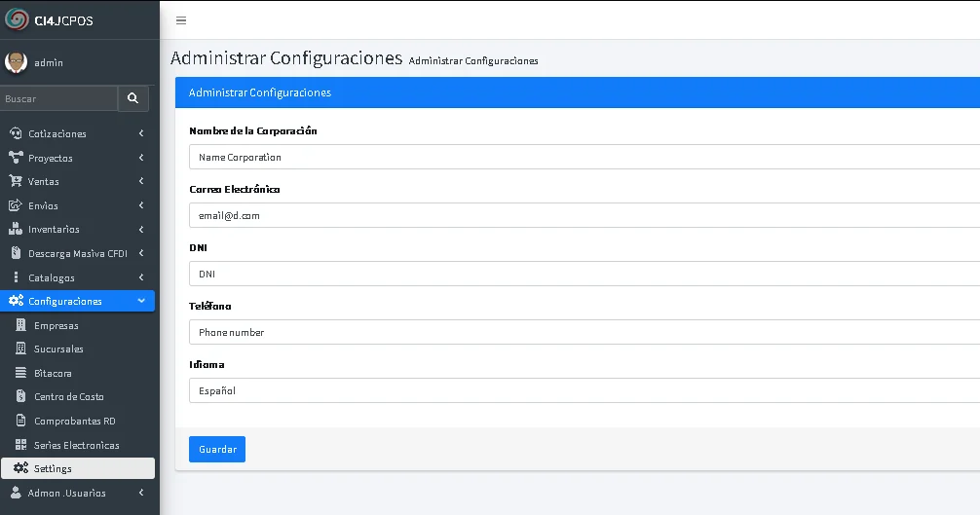The width and height of the screenshot is (980, 515).
Task: Click the Series Electronicas grid icon
Action: click(21, 445)
